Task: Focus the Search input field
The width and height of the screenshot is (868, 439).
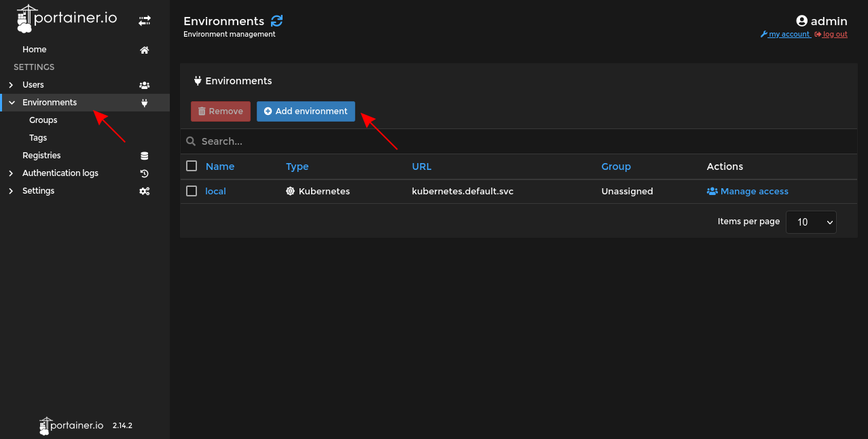Action: (x=519, y=141)
